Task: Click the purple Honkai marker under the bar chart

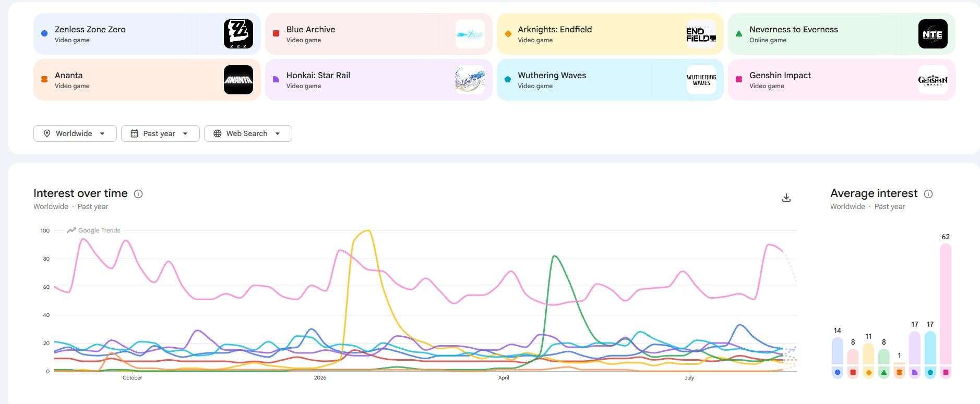Action: [x=915, y=372]
